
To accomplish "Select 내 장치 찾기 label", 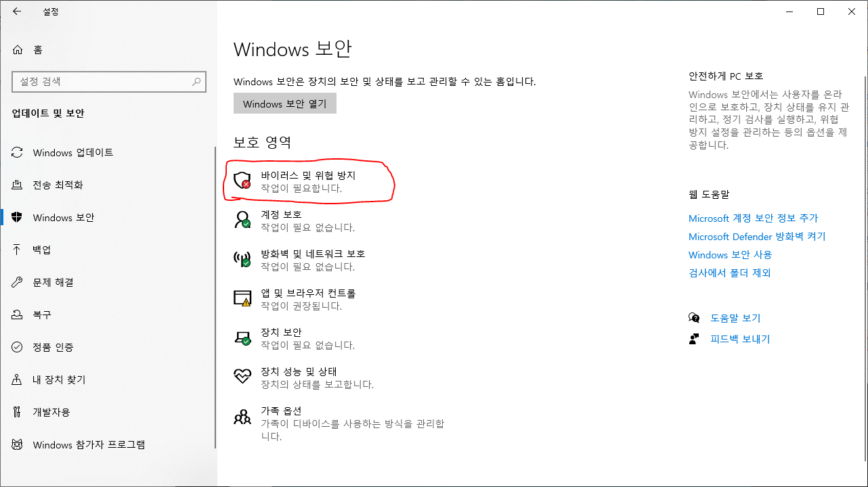I will [60, 380].
